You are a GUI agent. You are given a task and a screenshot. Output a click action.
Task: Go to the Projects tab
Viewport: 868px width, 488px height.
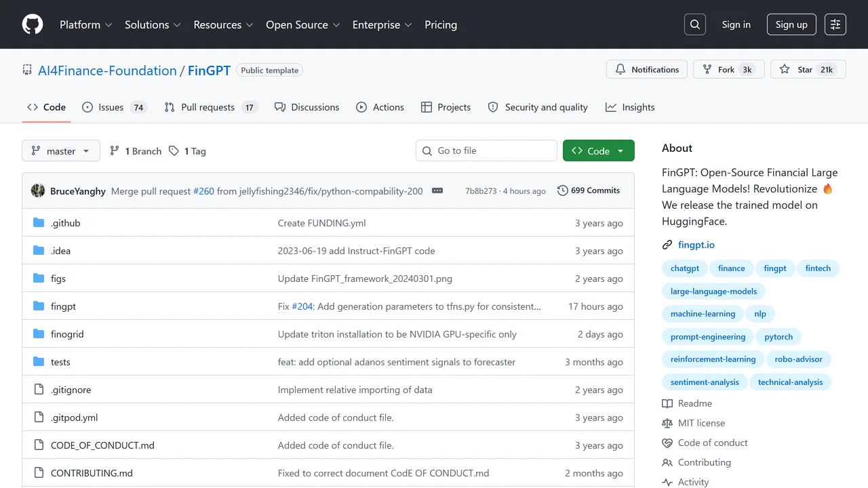(x=446, y=107)
